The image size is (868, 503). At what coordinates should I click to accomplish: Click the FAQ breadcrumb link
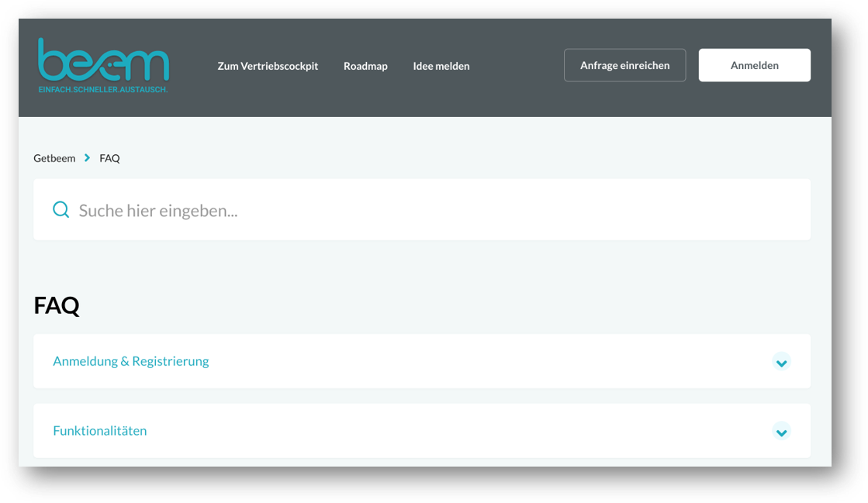click(109, 158)
